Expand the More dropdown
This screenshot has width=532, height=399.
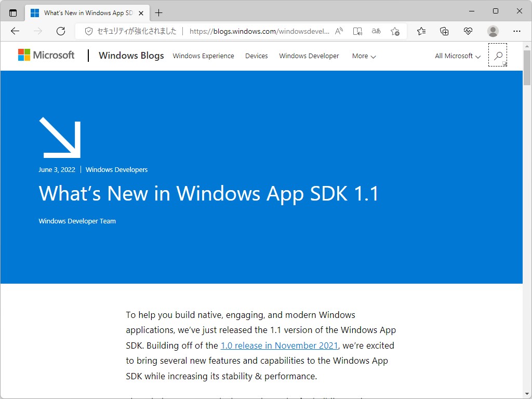[364, 56]
